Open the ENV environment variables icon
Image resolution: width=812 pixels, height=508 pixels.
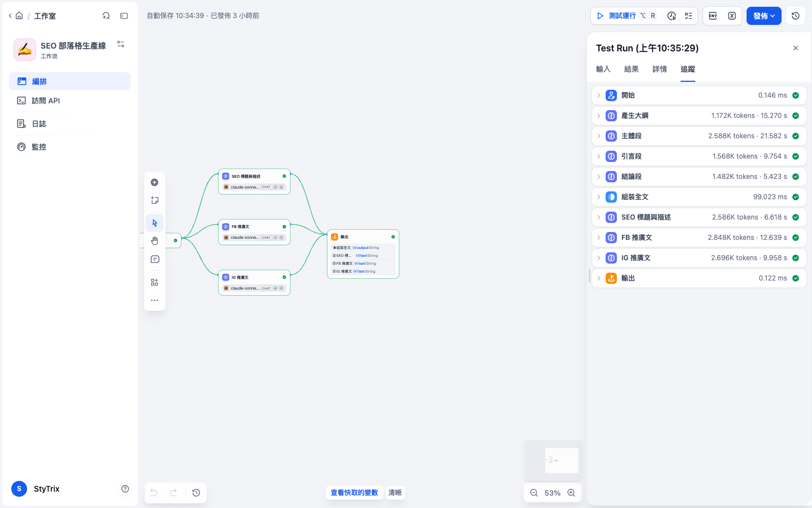click(x=713, y=16)
